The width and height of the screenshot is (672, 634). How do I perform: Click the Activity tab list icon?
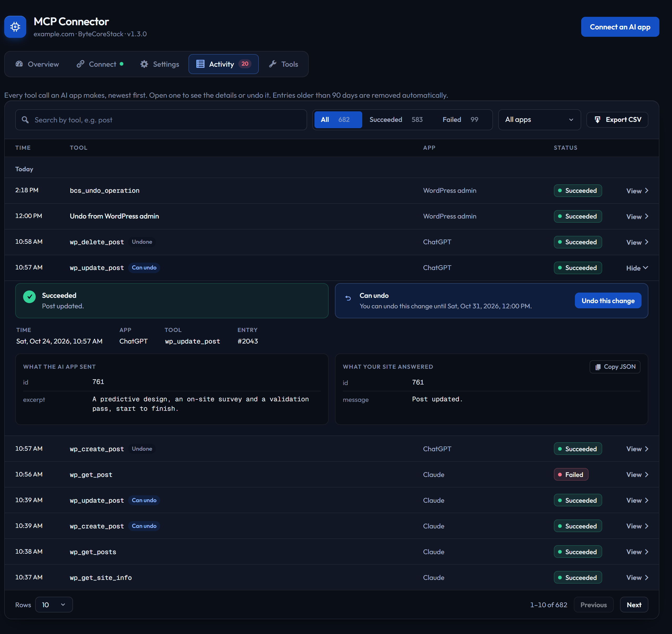point(201,64)
